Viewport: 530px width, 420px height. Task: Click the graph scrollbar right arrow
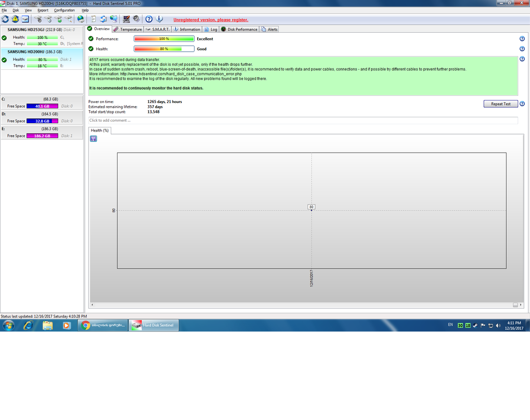point(521,305)
